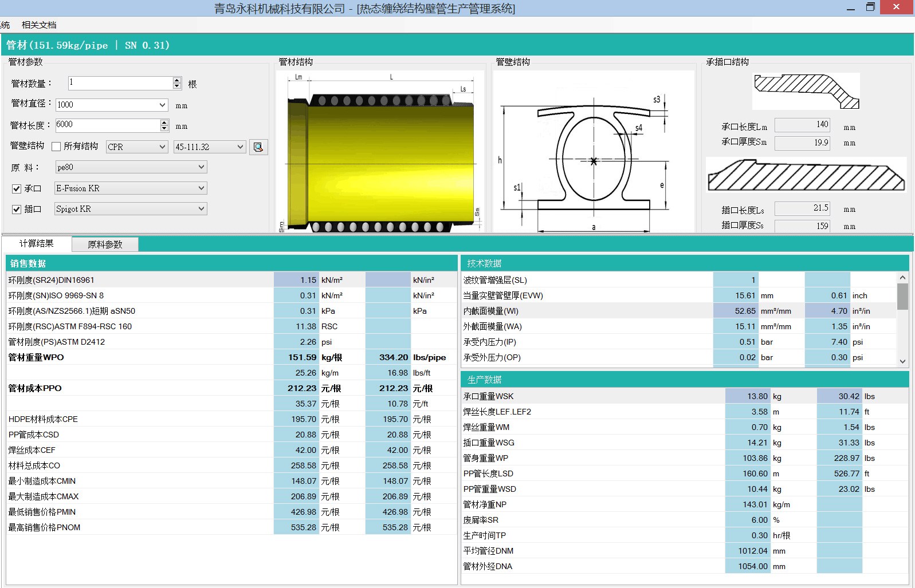Open the pe80 raw material dropdown

point(201,167)
